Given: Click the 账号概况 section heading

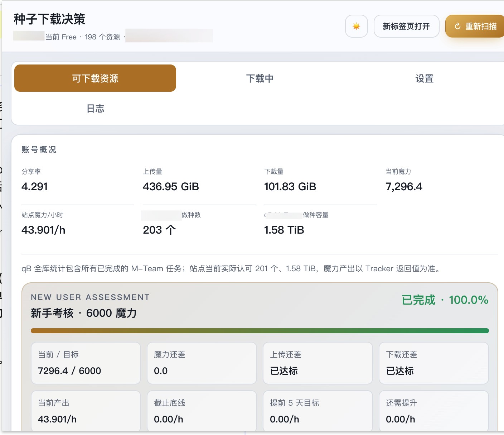Looking at the screenshot, I should [x=39, y=149].
